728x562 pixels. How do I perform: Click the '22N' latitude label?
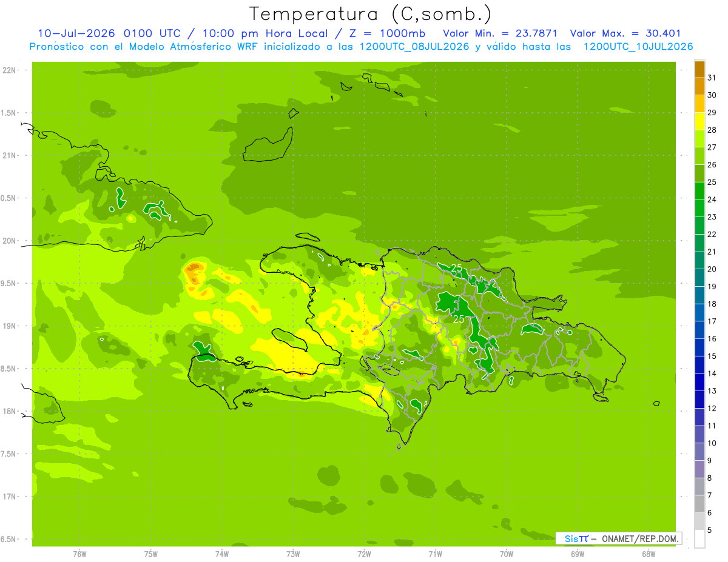(10, 70)
